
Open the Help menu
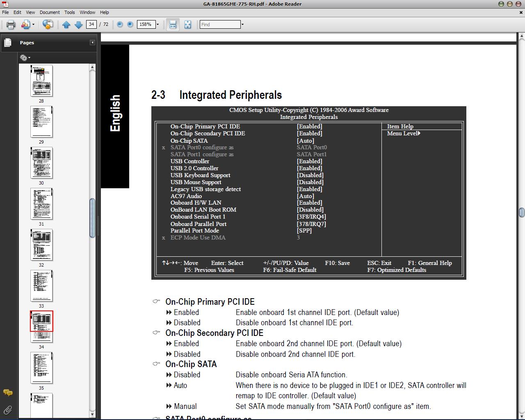pyautogui.click(x=105, y=12)
